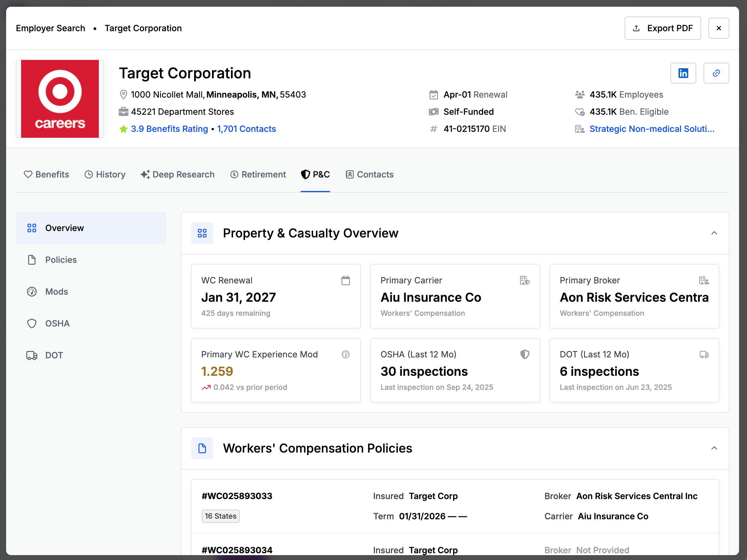Collapse the Property & Casualty Overview section
747x560 pixels.
point(714,233)
